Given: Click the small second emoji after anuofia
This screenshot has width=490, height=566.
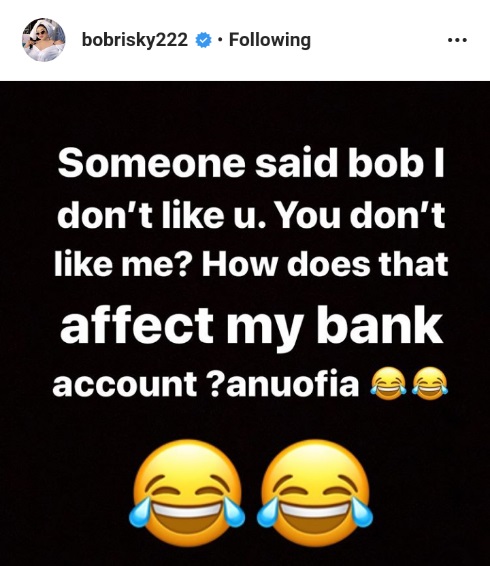Looking at the screenshot, I should pyautogui.click(x=429, y=383).
